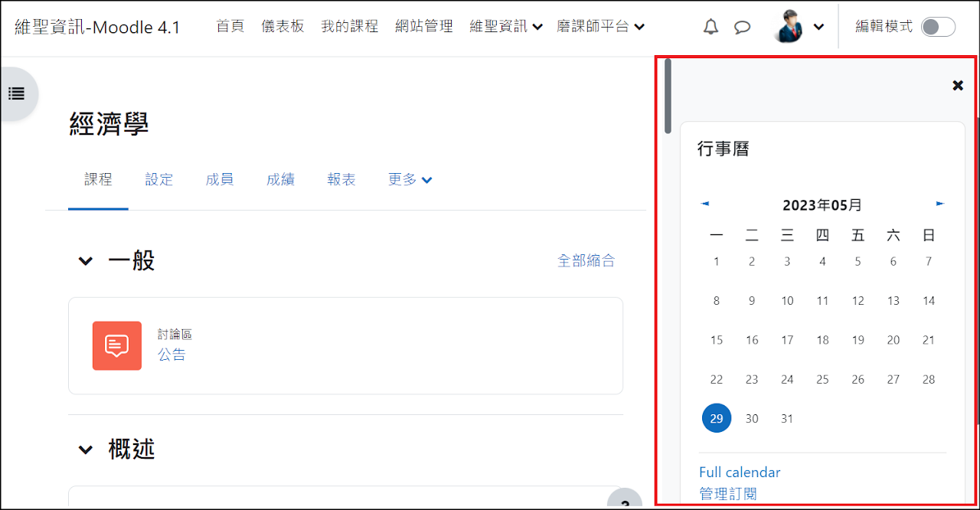The width and height of the screenshot is (980, 510).
Task: Toggle the 編輯模式 edit mode switch
Action: 937,27
